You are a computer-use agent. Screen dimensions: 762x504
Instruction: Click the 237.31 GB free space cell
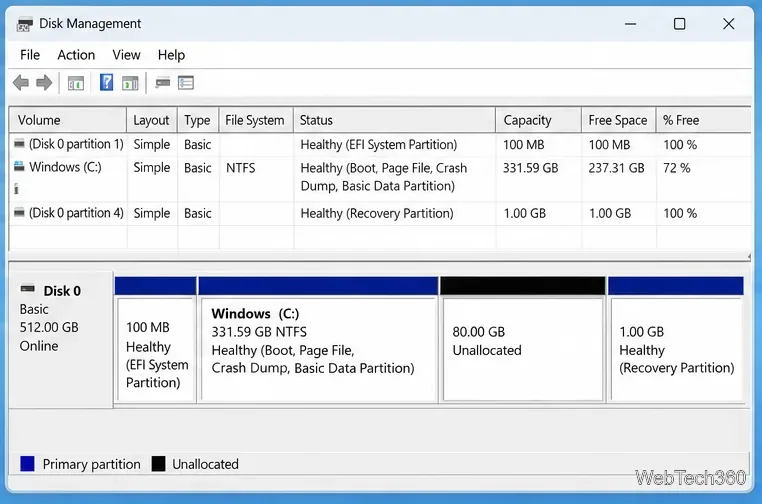point(616,168)
